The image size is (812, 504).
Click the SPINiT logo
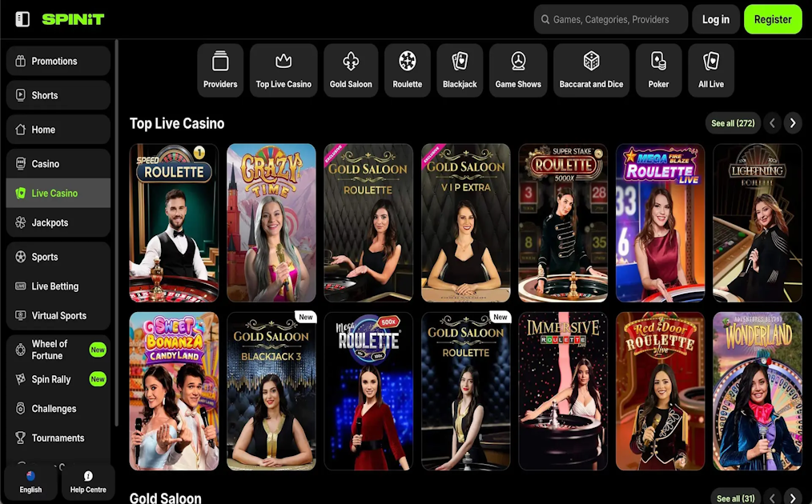[x=73, y=19]
